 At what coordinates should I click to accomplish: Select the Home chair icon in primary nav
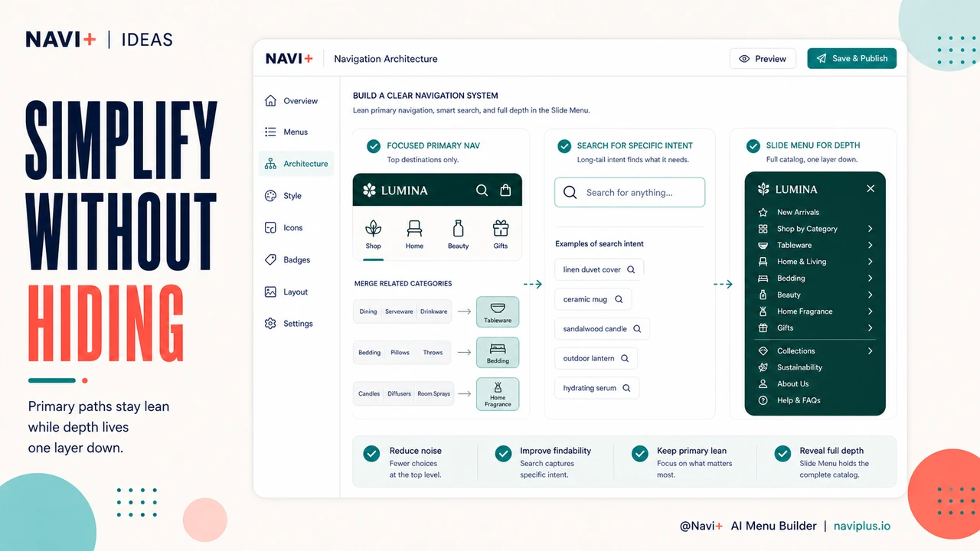pos(414,228)
